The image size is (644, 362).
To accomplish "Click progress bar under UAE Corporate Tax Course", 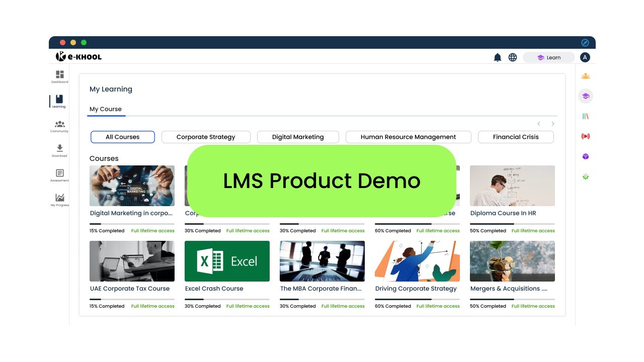I will pyautogui.click(x=132, y=299).
